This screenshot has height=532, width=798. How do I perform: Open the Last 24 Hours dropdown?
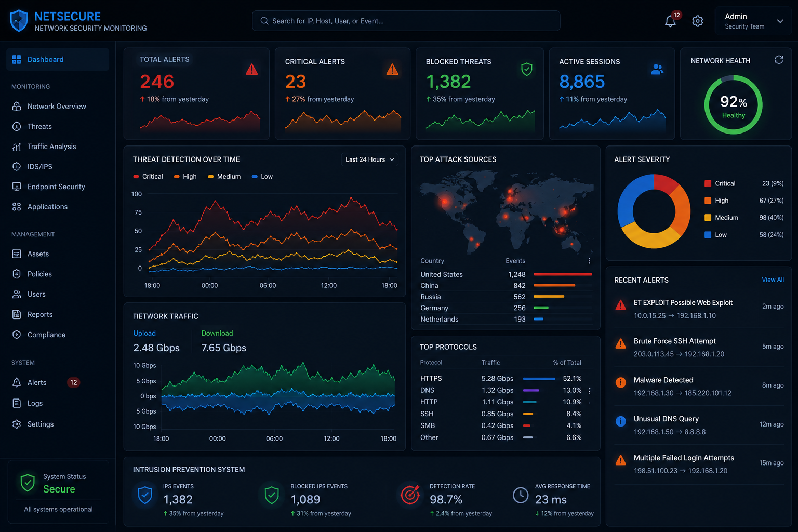[x=369, y=159]
